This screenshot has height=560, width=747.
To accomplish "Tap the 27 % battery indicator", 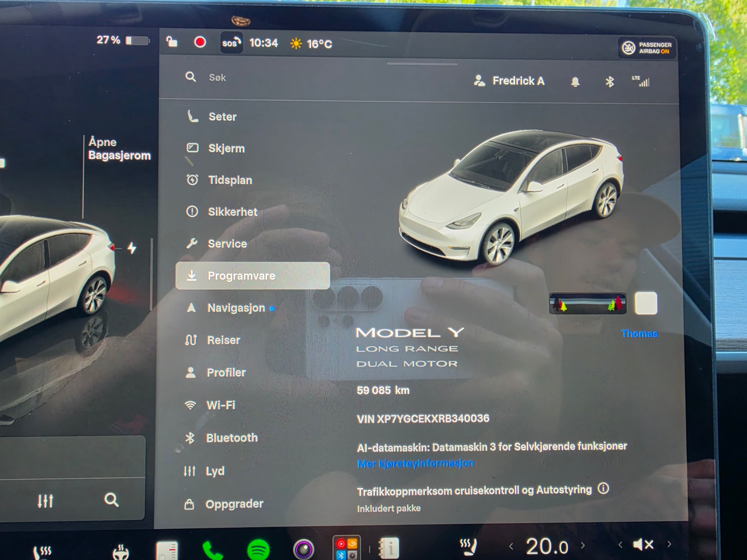I will [x=123, y=40].
